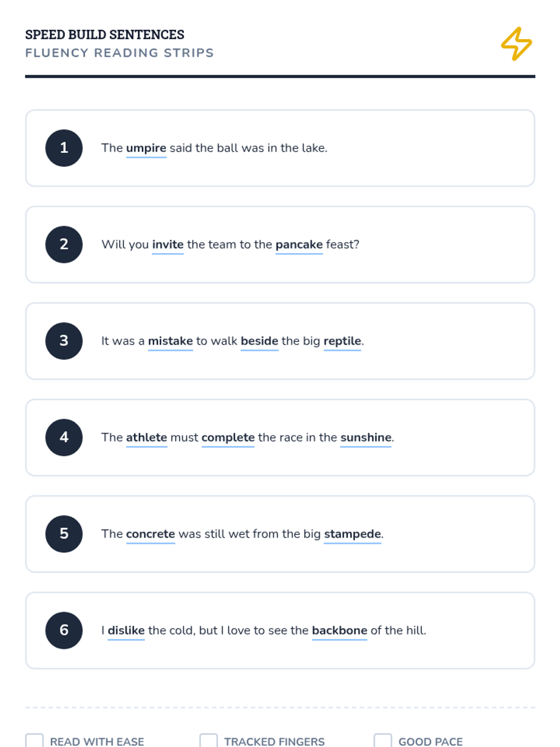
Task: Tap the number 4 circle badge
Action: pyautogui.click(x=64, y=437)
